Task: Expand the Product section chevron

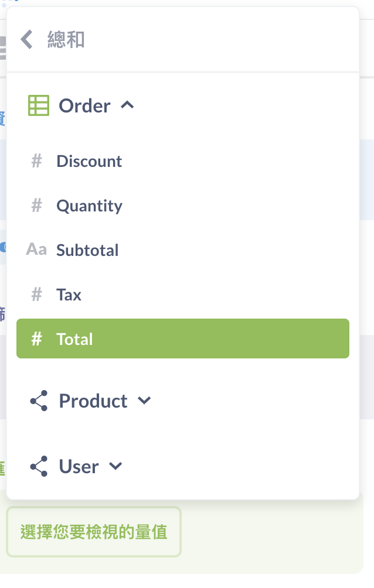Action: coord(144,401)
